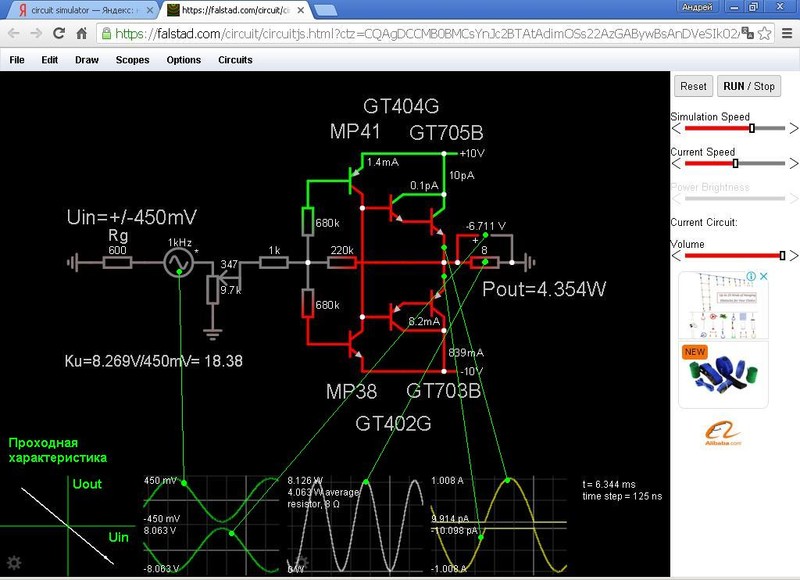Click the Reset button
This screenshot has width=800, height=580.
(x=693, y=86)
